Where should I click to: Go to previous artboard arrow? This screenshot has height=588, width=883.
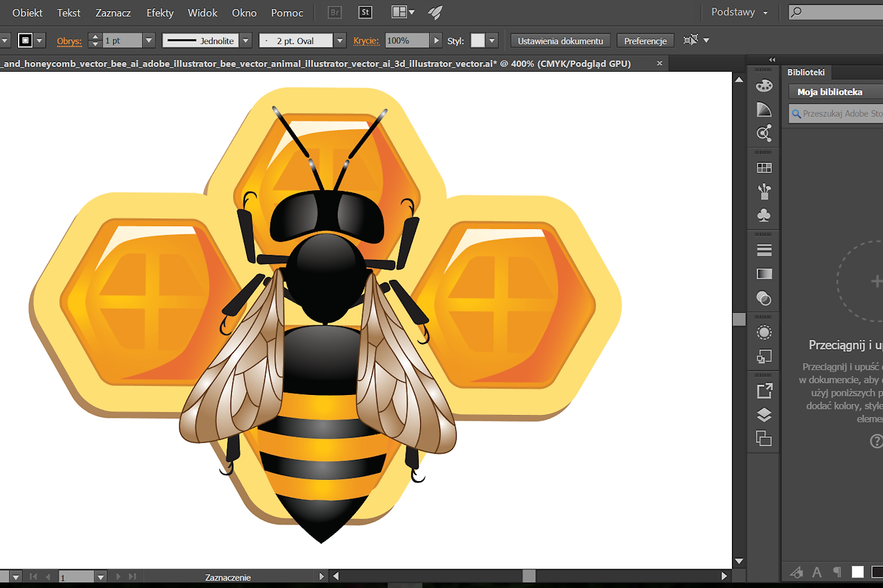click(x=48, y=576)
